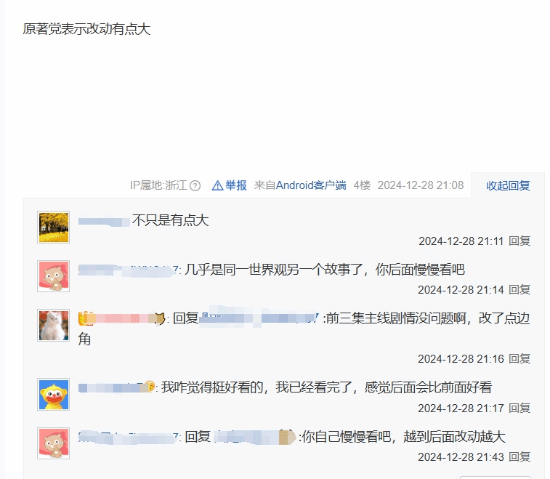Viewport: 550px width, 479px height.
Task: Reply to the 21:14 comment
Action: point(519,290)
